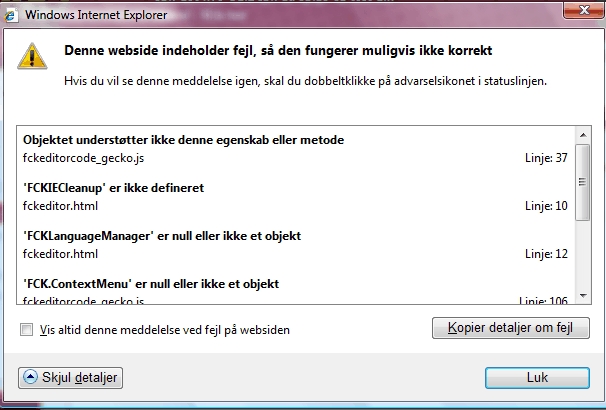Click the 'Linje: 37' line number

(546, 158)
